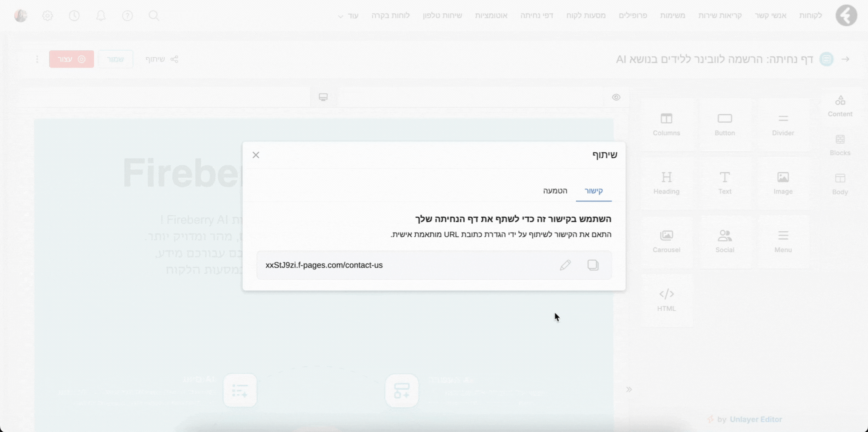Add a Text content block
Viewport: 868px width, 432px height.
(725, 183)
